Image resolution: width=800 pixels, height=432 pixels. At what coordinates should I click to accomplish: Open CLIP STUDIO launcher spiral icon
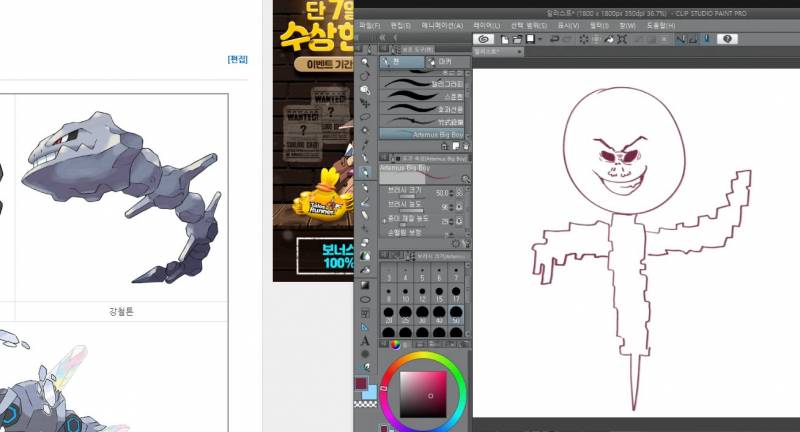point(484,39)
